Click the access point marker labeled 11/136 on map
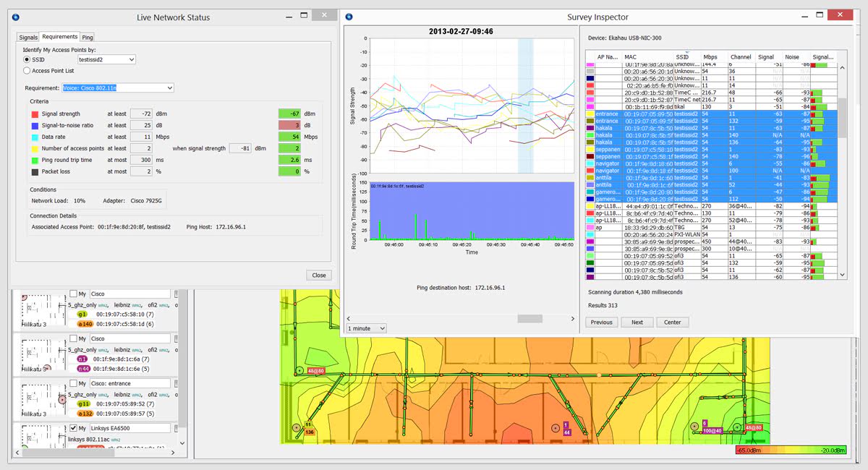 click(297, 428)
